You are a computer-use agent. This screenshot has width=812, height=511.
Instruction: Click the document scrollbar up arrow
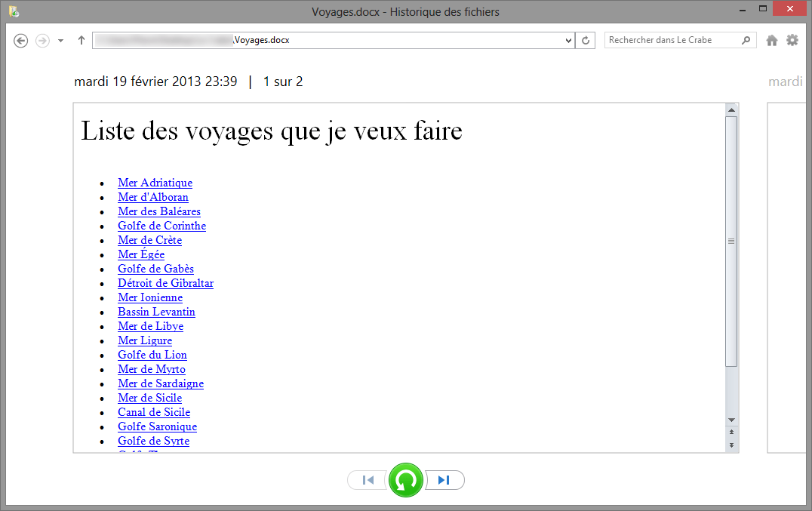coord(731,109)
